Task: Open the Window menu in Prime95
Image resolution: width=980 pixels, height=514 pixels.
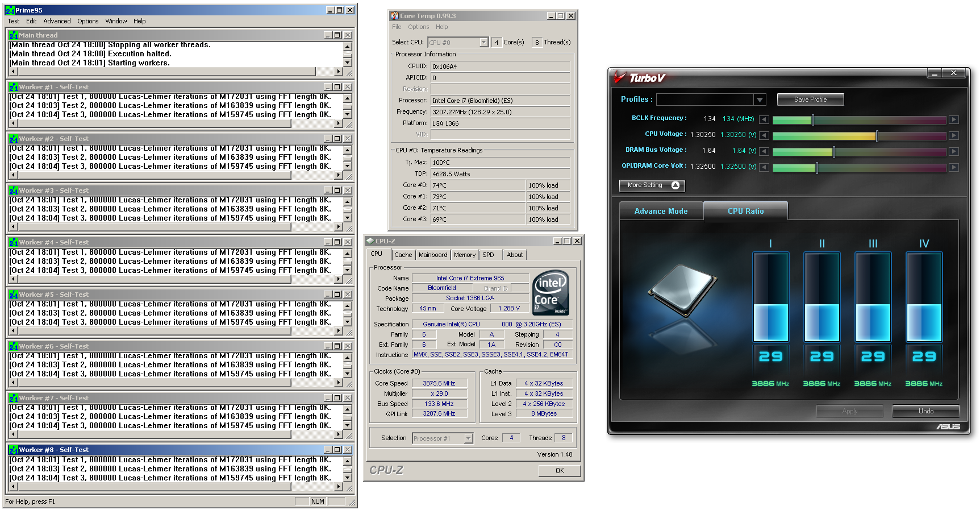Action: (116, 21)
